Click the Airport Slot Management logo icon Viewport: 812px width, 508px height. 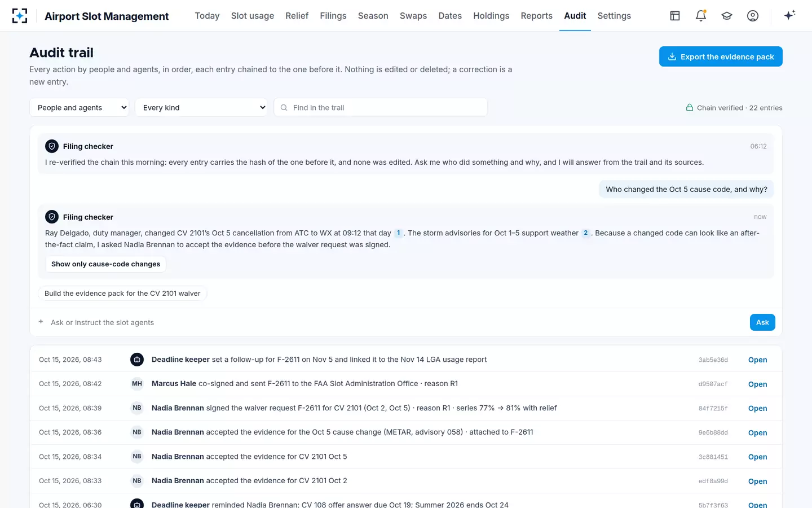(x=20, y=16)
